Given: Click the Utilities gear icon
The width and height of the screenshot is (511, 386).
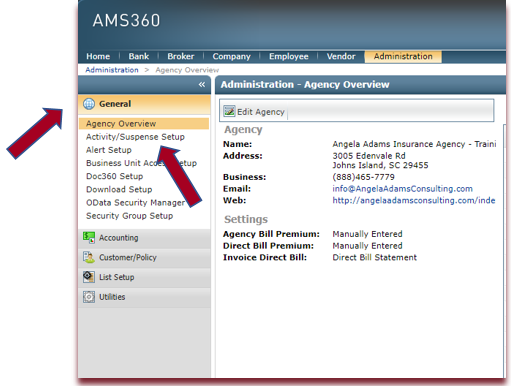Looking at the screenshot, I should (x=89, y=297).
